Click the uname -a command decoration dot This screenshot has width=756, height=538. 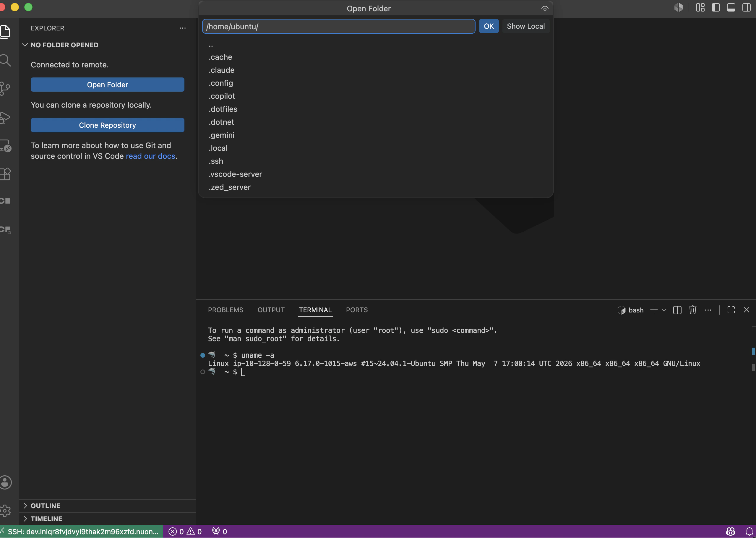tap(203, 355)
